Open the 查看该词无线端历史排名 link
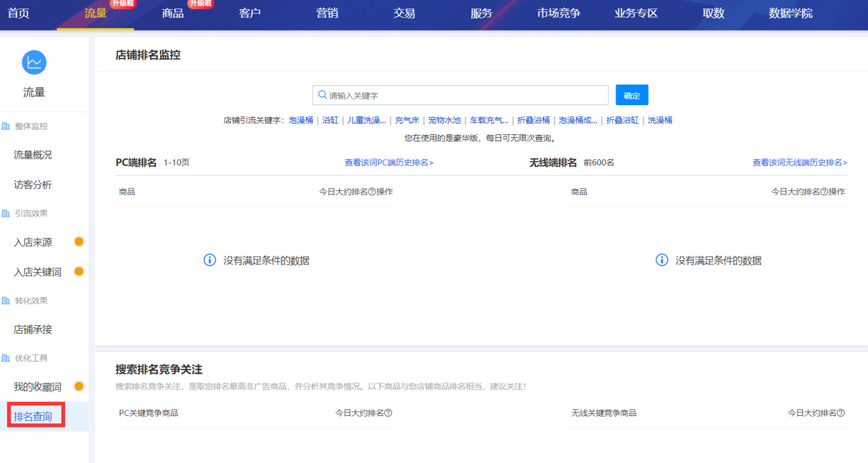 tap(799, 163)
